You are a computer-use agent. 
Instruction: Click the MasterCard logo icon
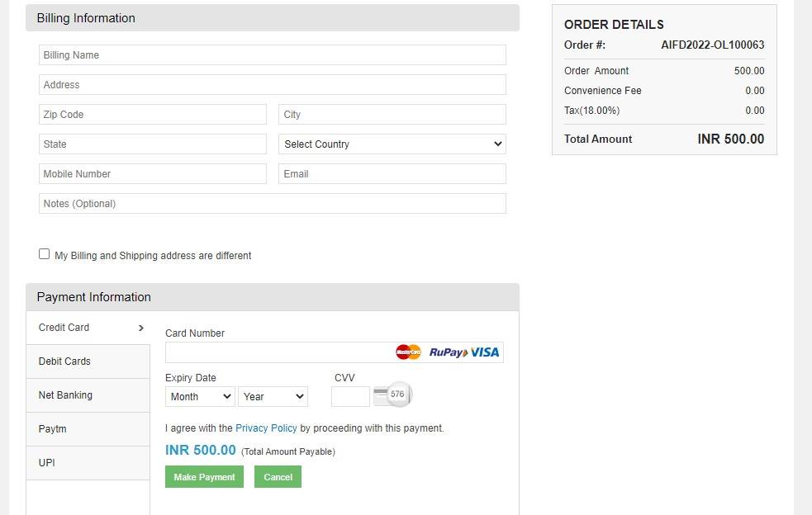[x=408, y=352]
